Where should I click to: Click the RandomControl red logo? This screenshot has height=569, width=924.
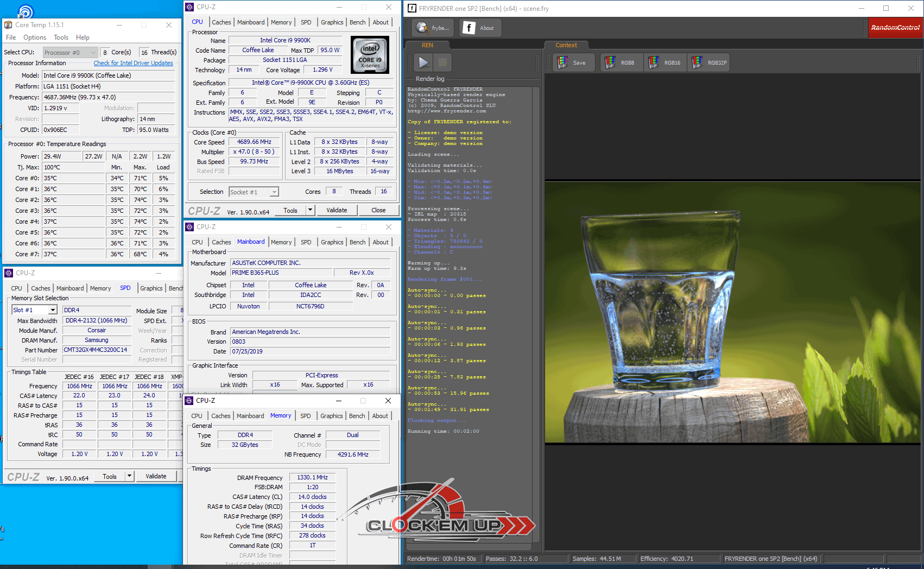895,28
